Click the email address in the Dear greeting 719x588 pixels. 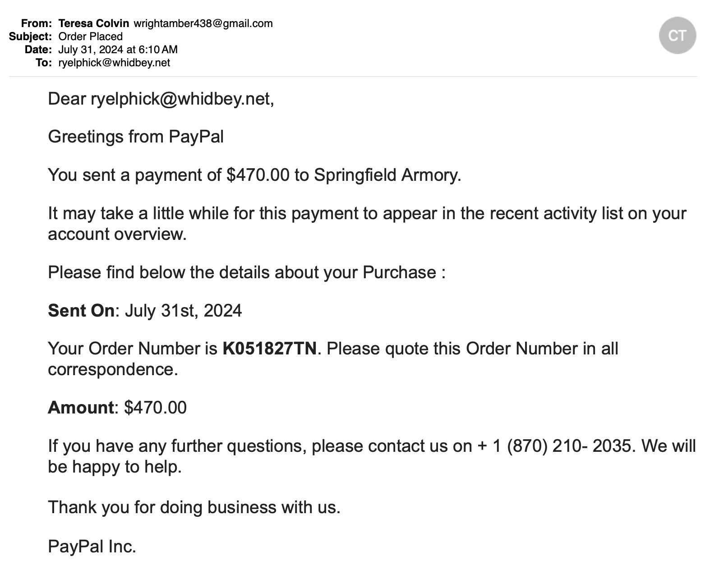(180, 99)
